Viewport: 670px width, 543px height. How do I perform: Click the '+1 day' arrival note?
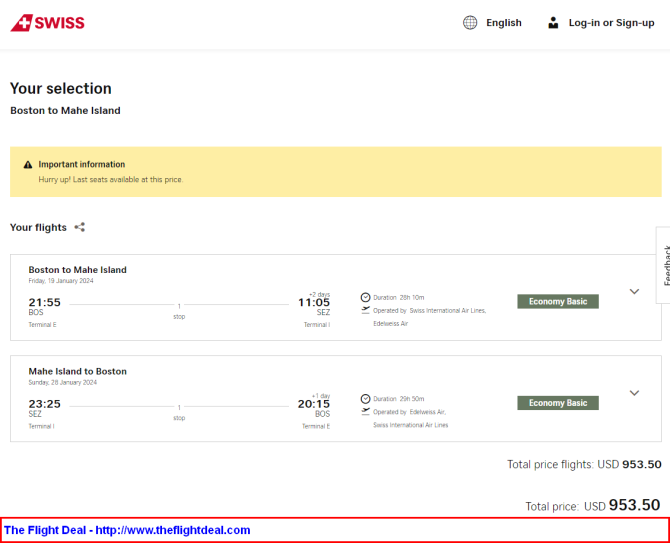(x=321, y=396)
